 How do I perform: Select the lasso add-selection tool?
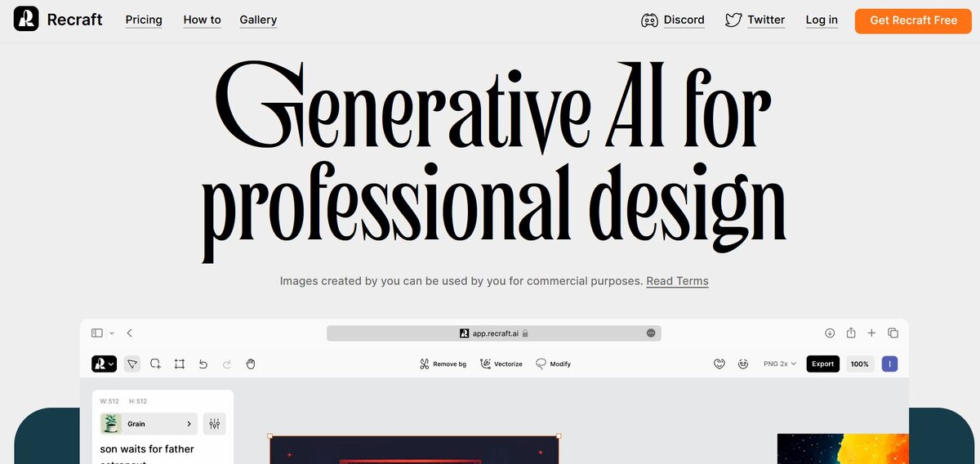(155, 364)
